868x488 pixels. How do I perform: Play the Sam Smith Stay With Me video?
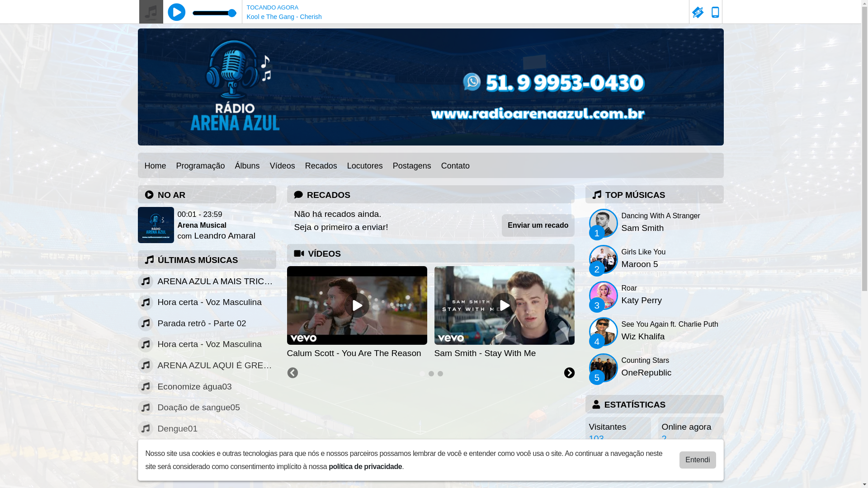click(x=504, y=305)
